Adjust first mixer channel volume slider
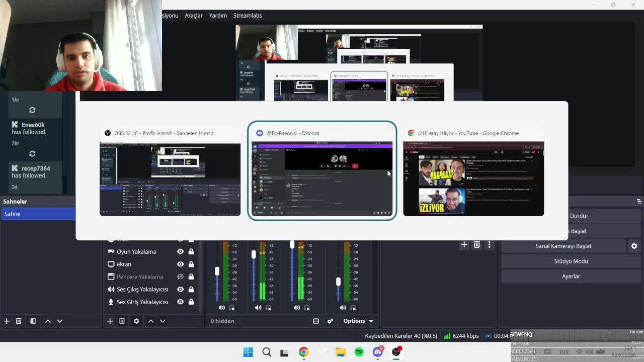The height and width of the screenshot is (362, 644). pyautogui.click(x=217, y=271)
